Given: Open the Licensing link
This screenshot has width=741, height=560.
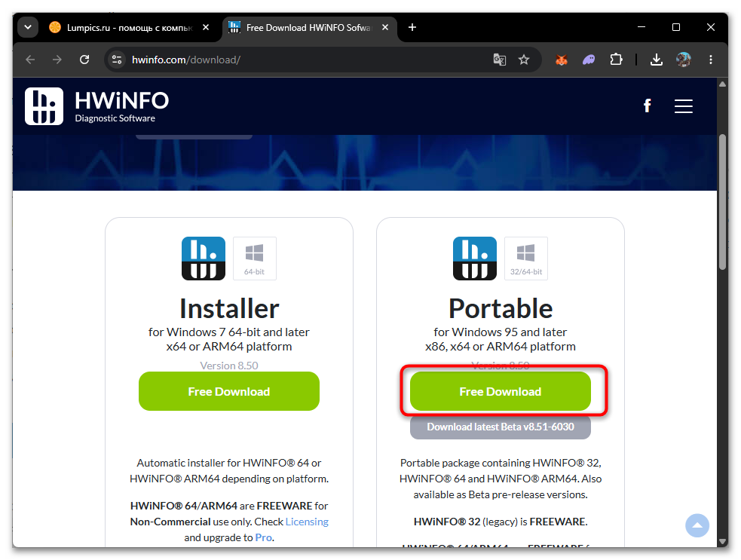Looking at the screenshot, I should coord(307,522).
